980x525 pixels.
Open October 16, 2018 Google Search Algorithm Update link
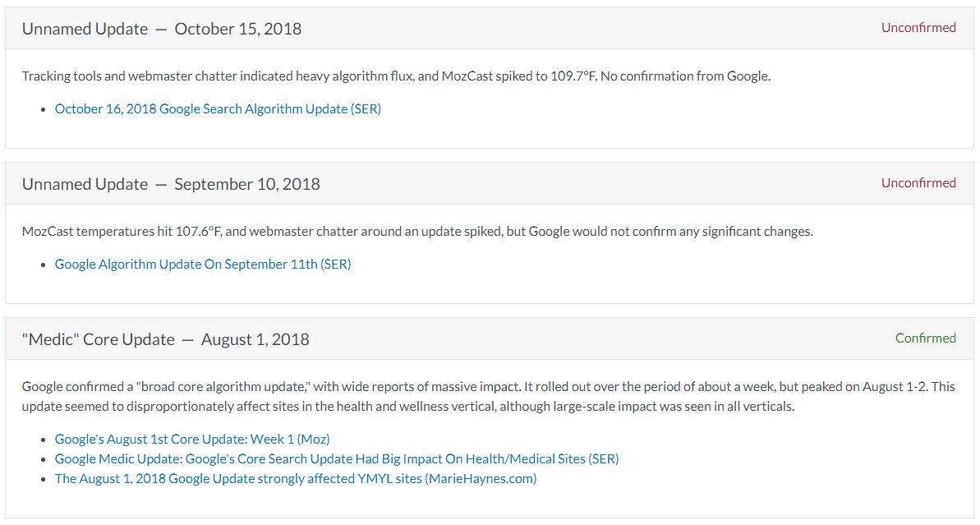(x=218, y=108)
